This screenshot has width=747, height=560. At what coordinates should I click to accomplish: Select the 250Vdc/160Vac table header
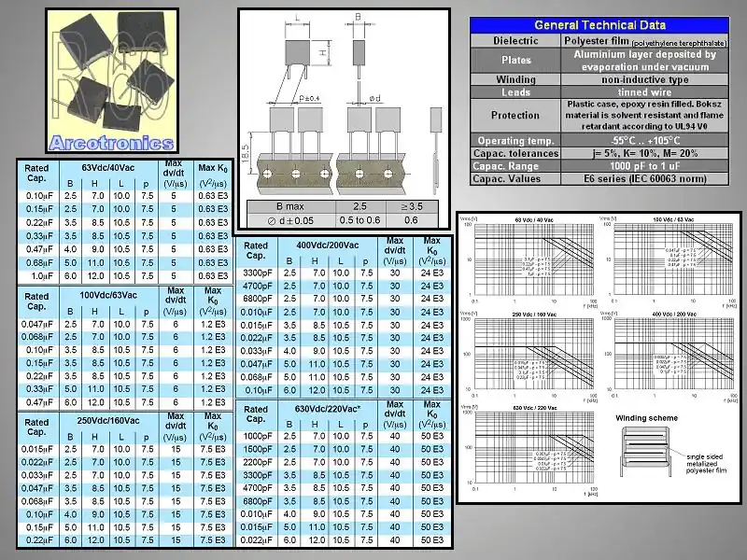pos(109,421)
